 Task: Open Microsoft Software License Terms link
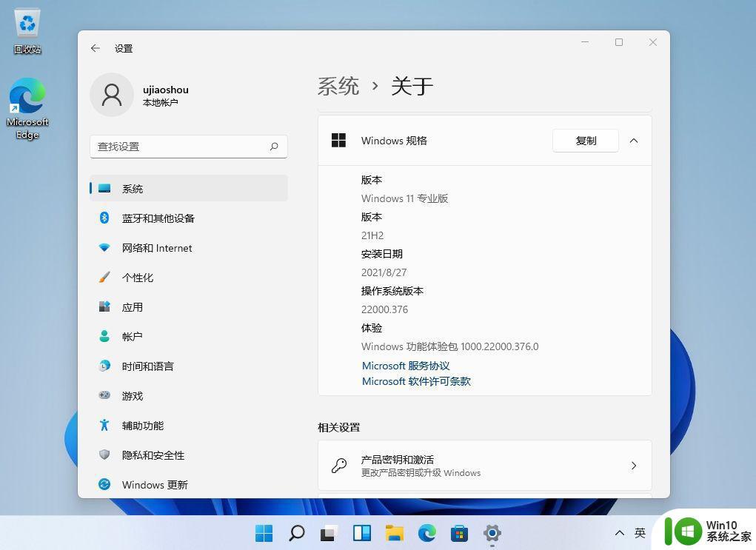416,381
